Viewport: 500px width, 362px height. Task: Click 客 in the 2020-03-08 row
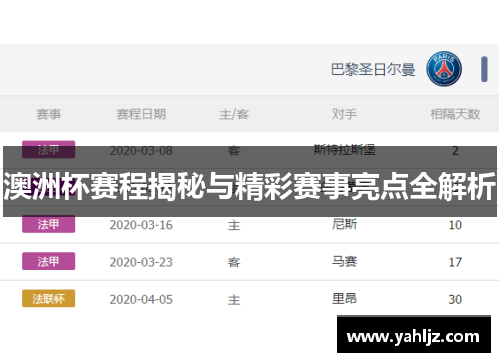pos(234,151)
